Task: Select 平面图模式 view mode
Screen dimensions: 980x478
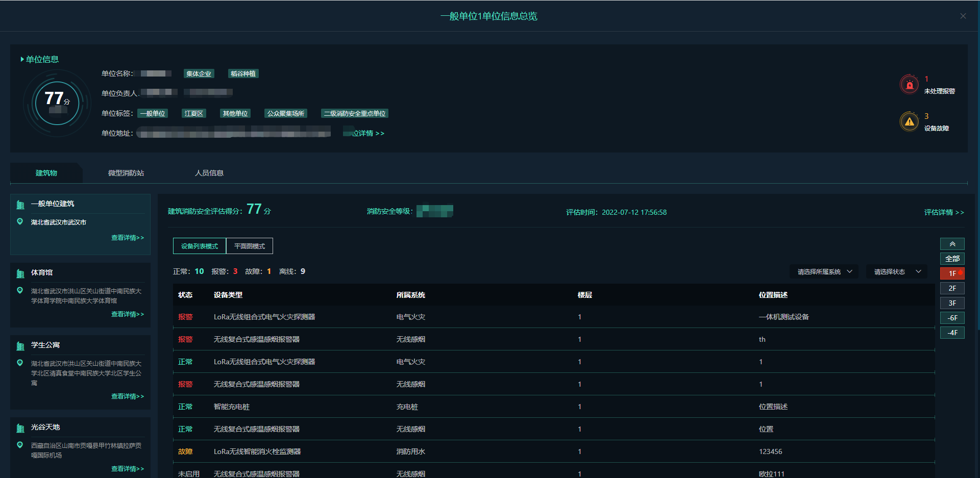Action: [x=250, y=246]
